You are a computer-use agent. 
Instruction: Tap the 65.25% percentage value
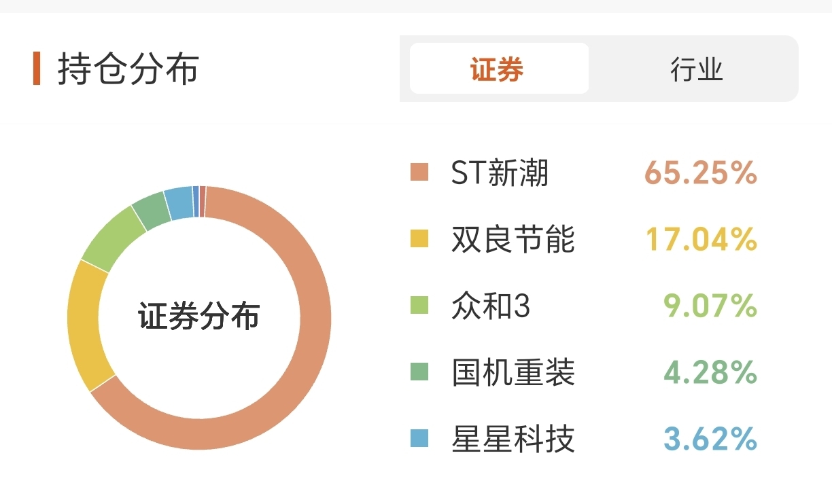pyautogui.click(x=701, y=173)
